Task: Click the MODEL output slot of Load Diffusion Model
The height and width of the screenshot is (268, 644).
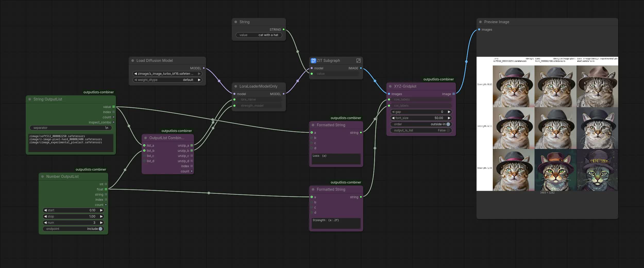Action: [204, 68]
